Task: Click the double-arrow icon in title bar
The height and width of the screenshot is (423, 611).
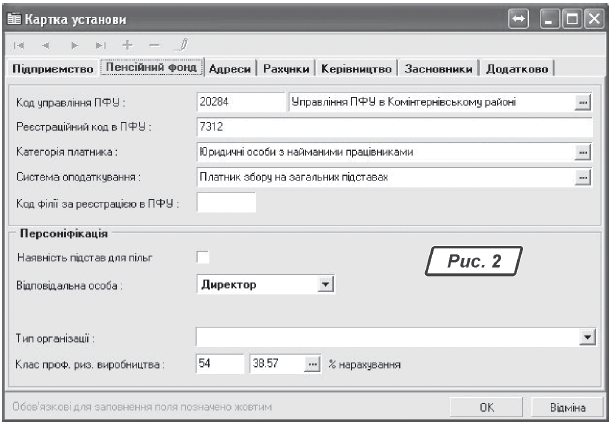Action: point(520,17)
